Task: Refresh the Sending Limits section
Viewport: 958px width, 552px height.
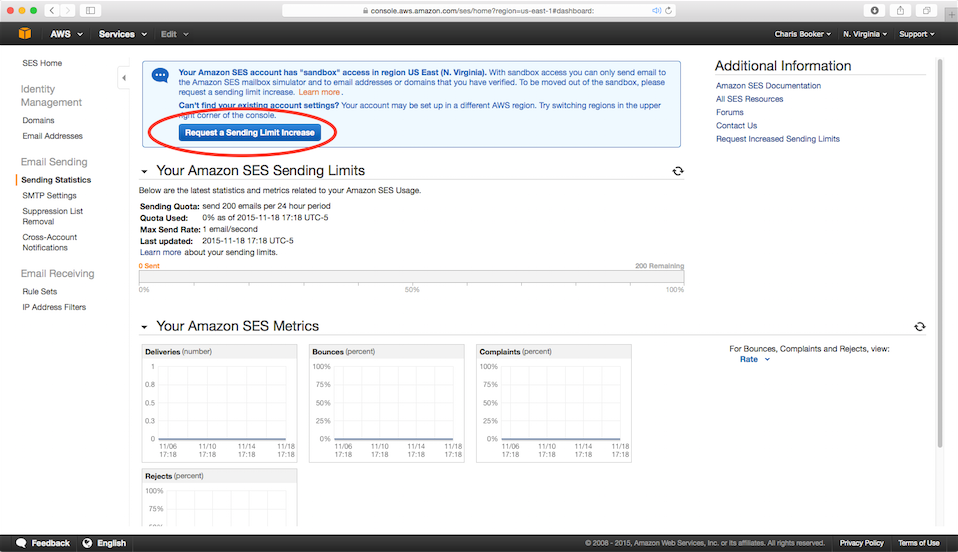Action: click(x=678, y=171)
